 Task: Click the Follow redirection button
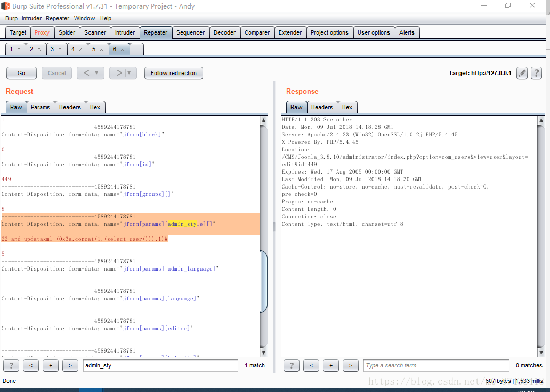174,73
